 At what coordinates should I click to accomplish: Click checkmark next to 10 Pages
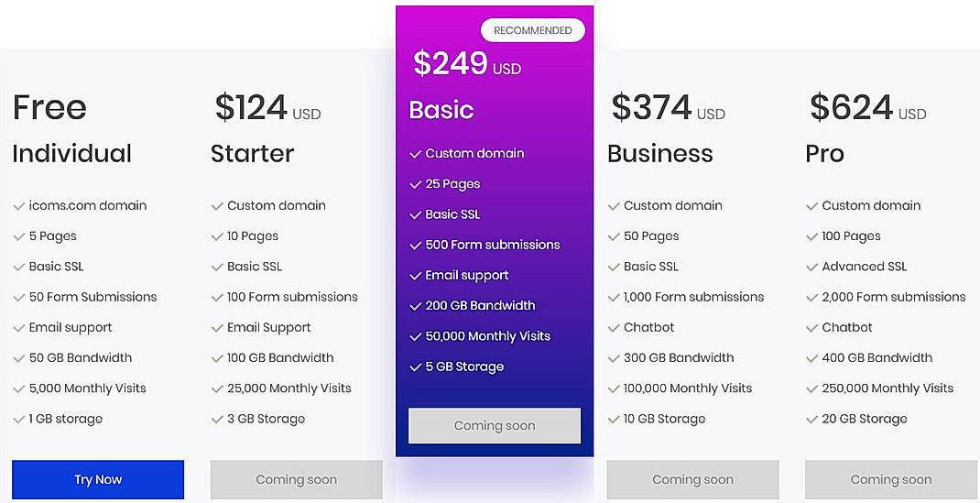[217, 236]
